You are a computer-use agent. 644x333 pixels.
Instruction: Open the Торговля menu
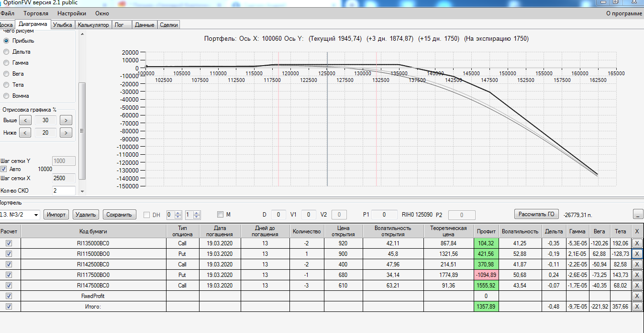[36, 13]
